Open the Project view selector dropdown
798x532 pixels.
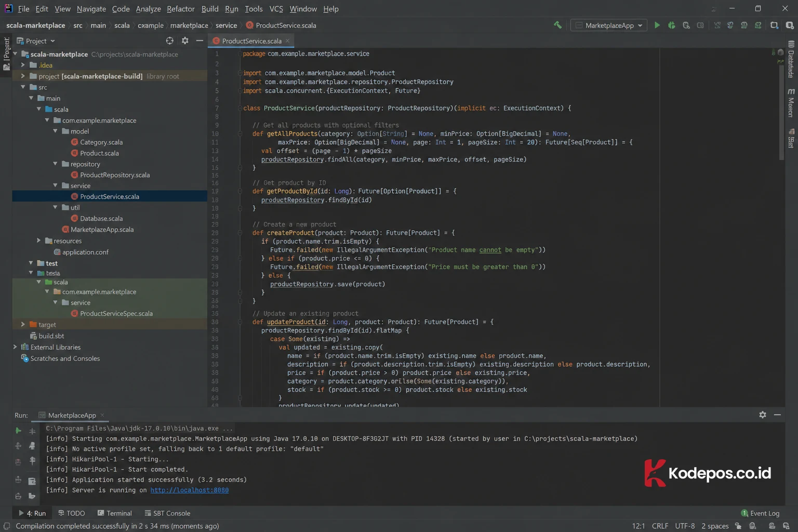pos(36,41)
